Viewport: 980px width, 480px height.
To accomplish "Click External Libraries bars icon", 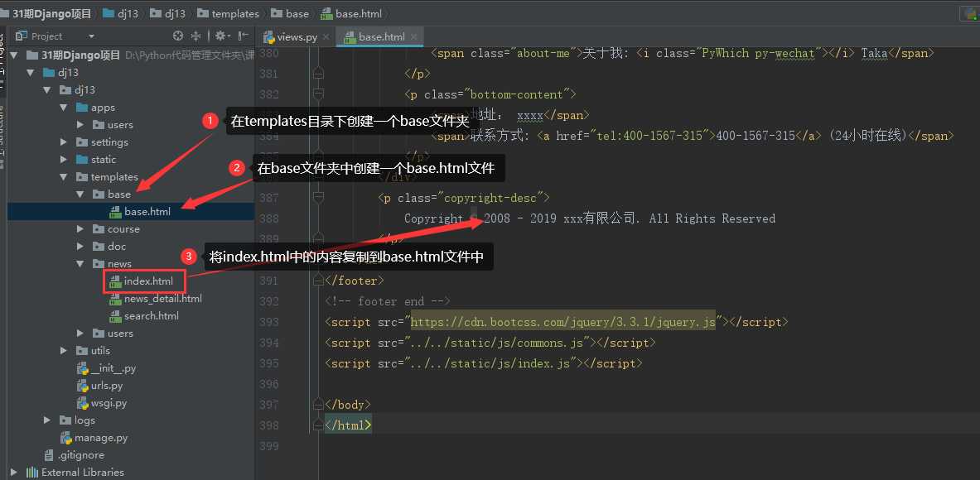I will pos(31,473).
